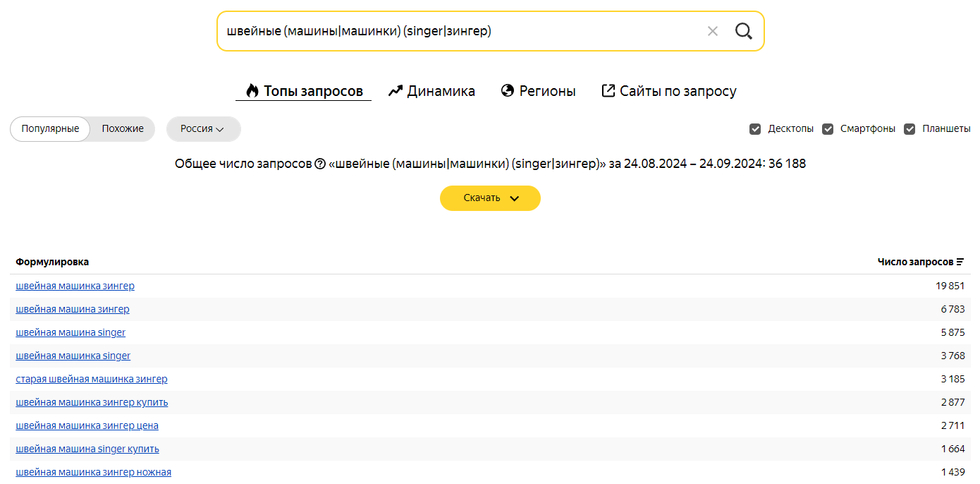Click the count value 1 664

(953, 449)
